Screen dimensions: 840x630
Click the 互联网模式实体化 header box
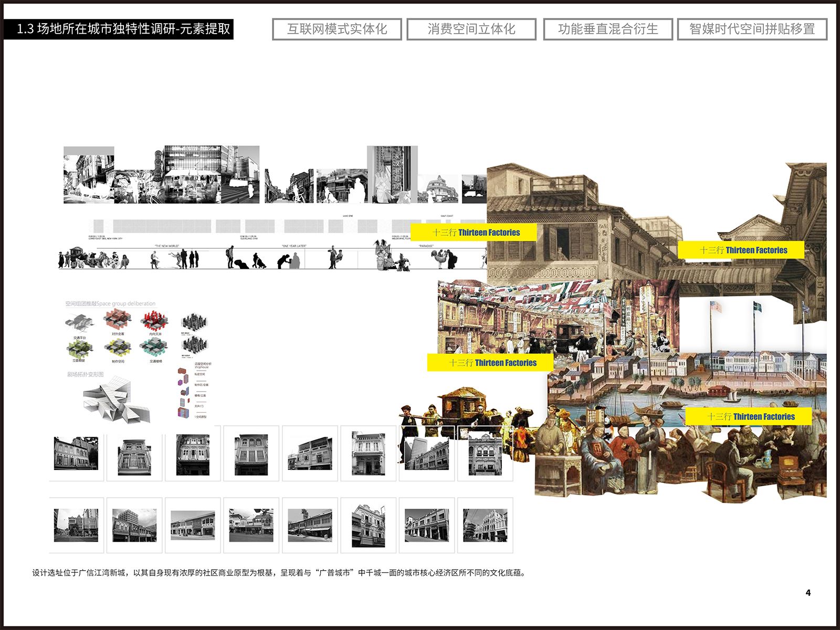[337, 29]
